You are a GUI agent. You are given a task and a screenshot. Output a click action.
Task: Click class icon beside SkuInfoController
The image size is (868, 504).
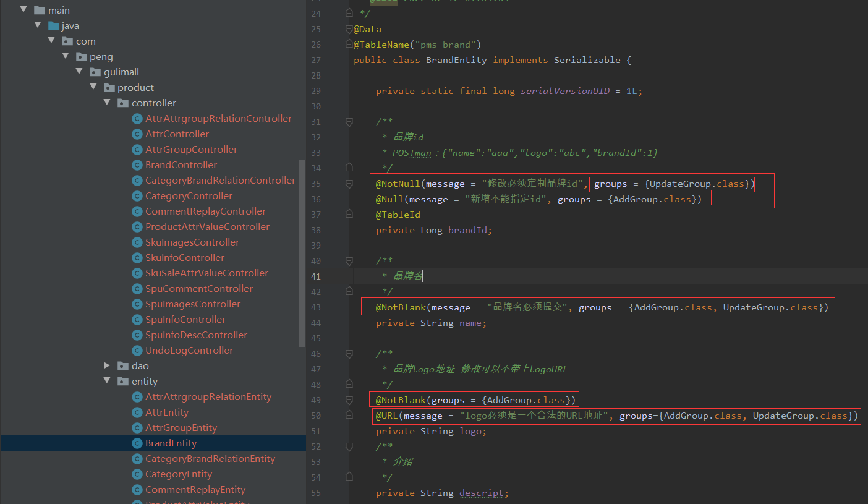pyautogui.click(x=137, y=257)
